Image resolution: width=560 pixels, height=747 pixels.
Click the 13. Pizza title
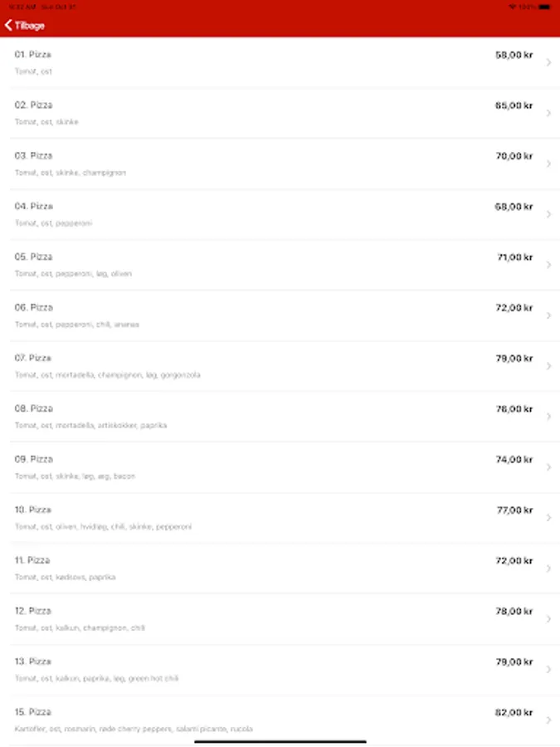(33, 662)
